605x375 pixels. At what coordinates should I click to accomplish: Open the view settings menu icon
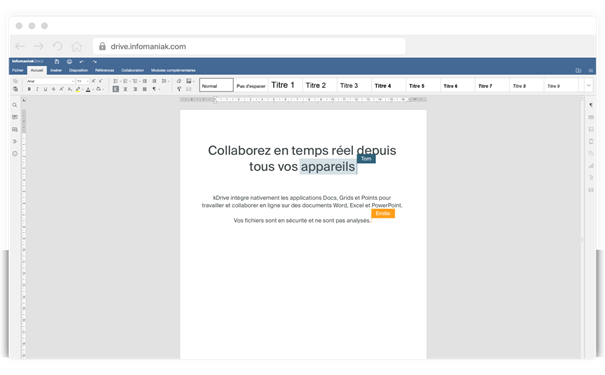[590, 71]
